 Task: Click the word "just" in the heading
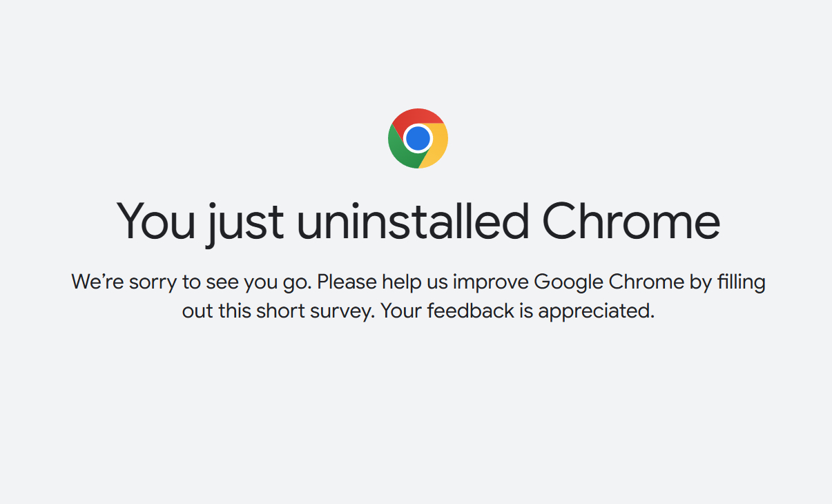[244, 221]
